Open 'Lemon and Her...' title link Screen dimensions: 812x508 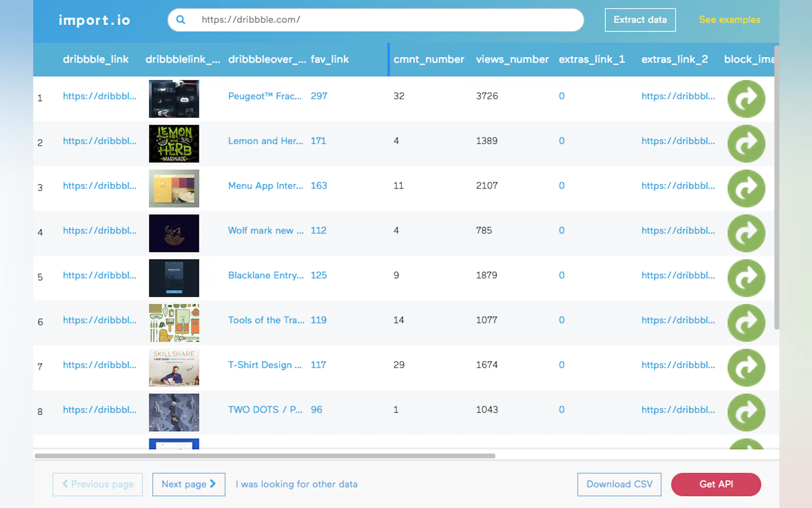pos(266,141)
